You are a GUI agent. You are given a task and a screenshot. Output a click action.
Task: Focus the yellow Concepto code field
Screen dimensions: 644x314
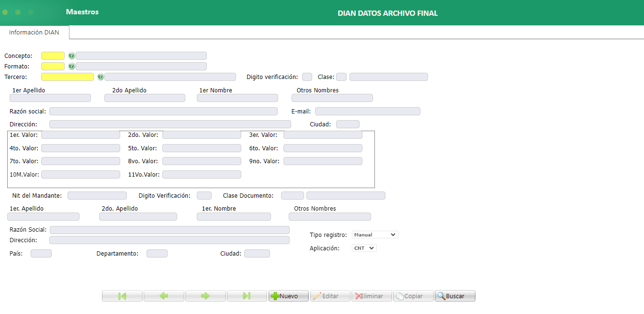[53, 56]
